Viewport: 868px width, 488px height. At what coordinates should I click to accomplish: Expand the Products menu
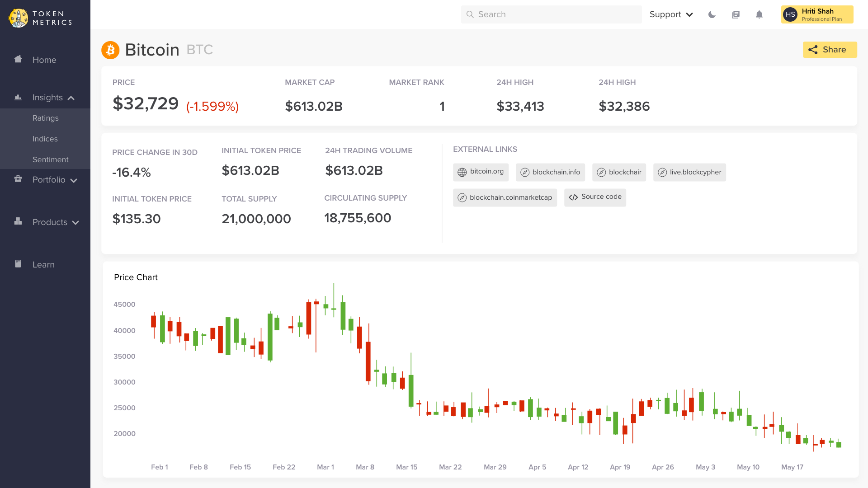click(75, 222)
